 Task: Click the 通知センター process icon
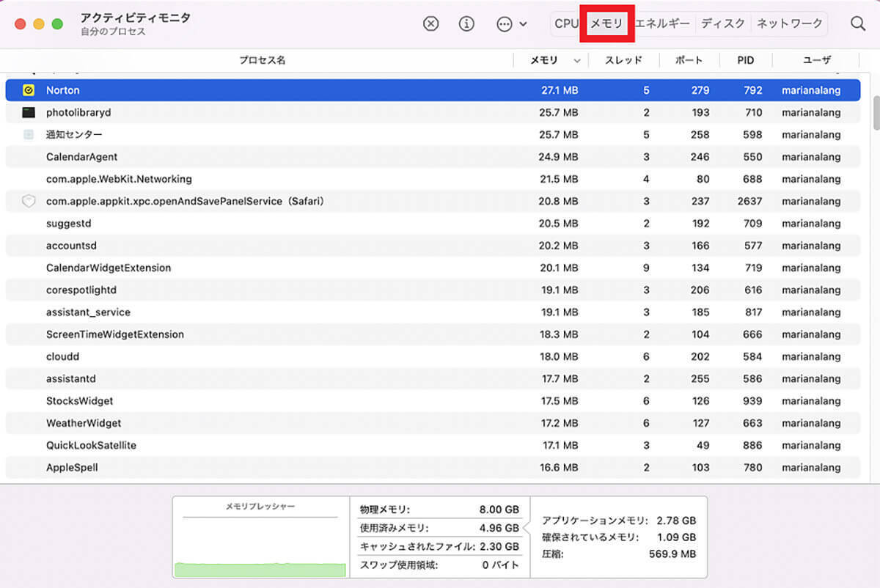(x=29, y=135)
